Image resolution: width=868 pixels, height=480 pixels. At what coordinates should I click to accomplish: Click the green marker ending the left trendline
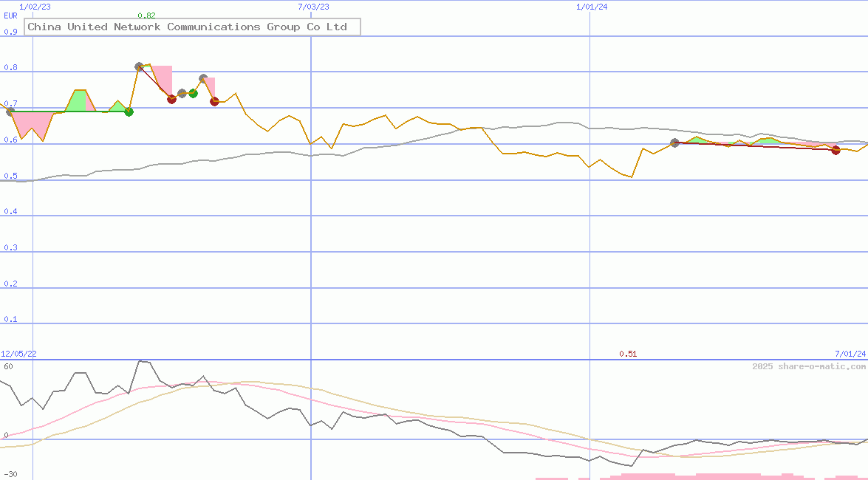point(129,112)
